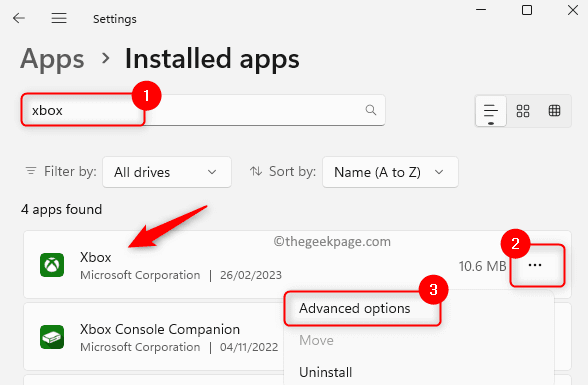This screenshot has height=385, width=588.
Task: Open the hamburger navigation menu
Action: (x=59, y=18)
